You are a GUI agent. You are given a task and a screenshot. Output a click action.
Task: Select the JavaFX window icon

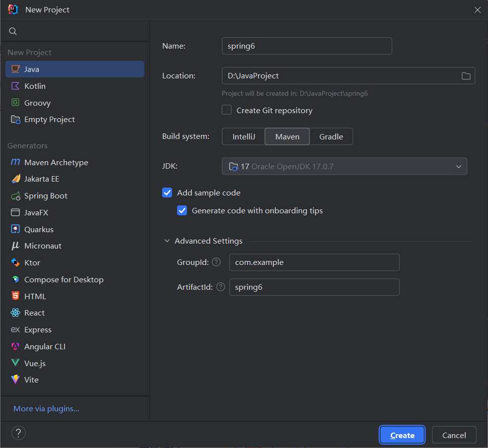click(15, 212)
